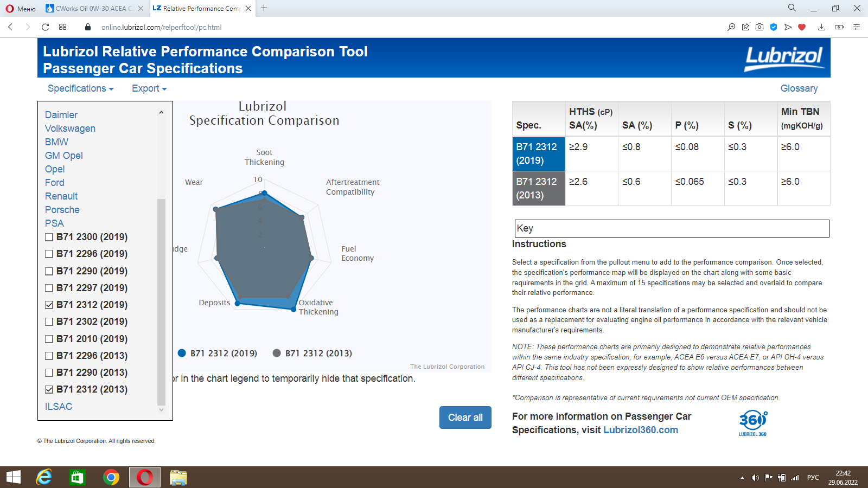This screenshot has height=488, width=868.
Task: Click the blue shield ad blocker icon
Action: (x=774, y=27)
